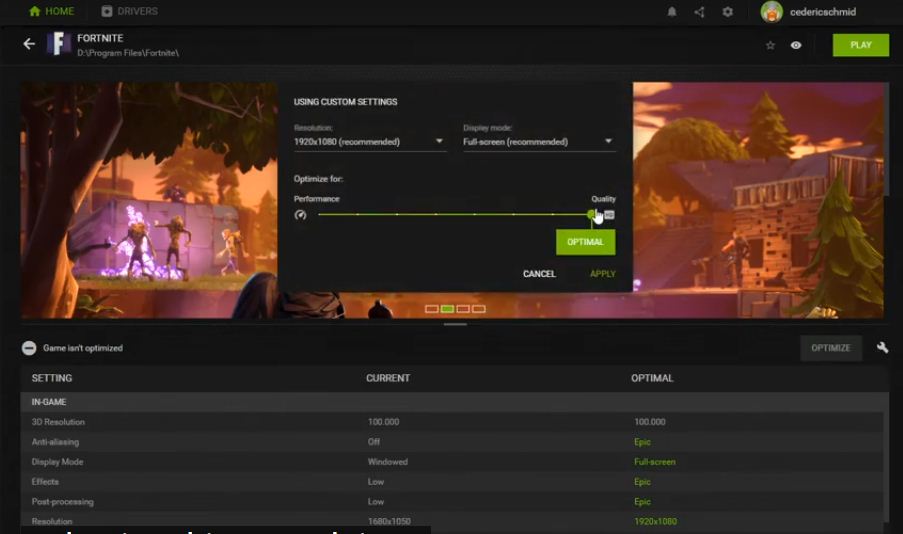Click the right Fortnite screenshot thumbnail
This screenshot has width=903, height=534.
coord(758,200)
